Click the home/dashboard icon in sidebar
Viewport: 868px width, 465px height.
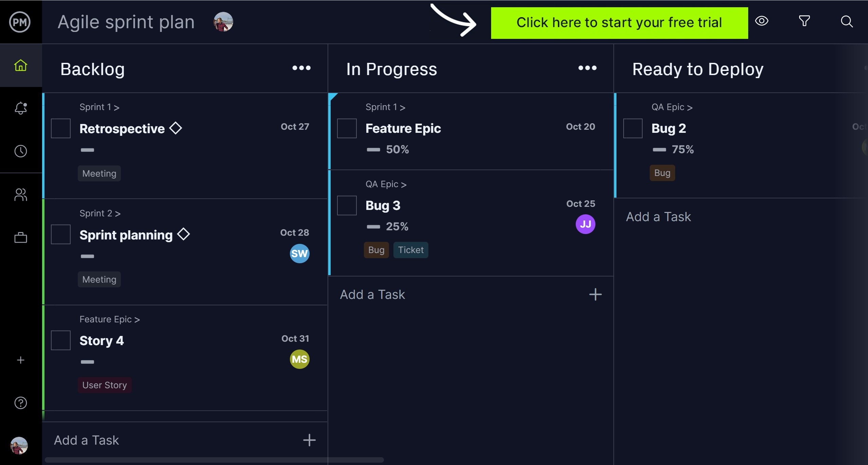click(x=21, y=66)
